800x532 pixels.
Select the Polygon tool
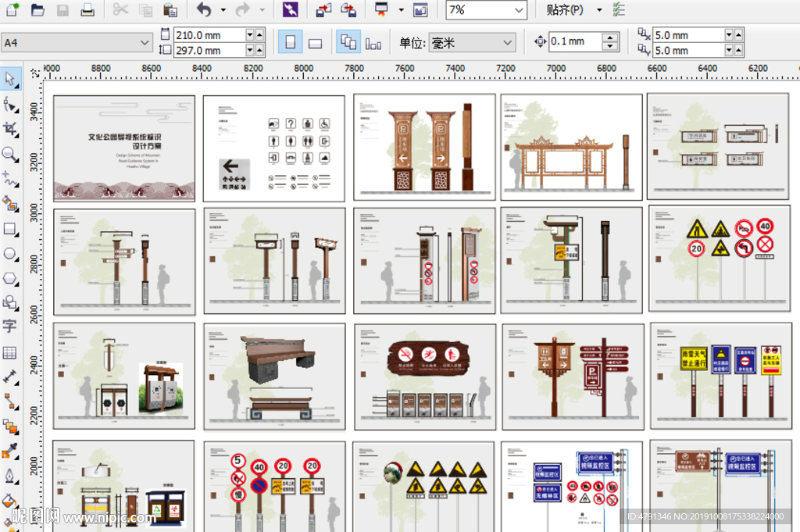coord(10,278)
